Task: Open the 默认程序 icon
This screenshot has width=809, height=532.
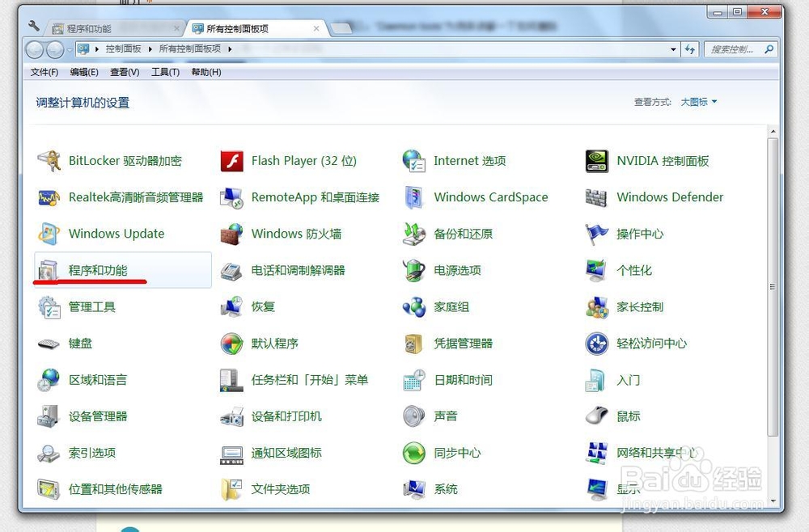Action: tap(231, 344)
